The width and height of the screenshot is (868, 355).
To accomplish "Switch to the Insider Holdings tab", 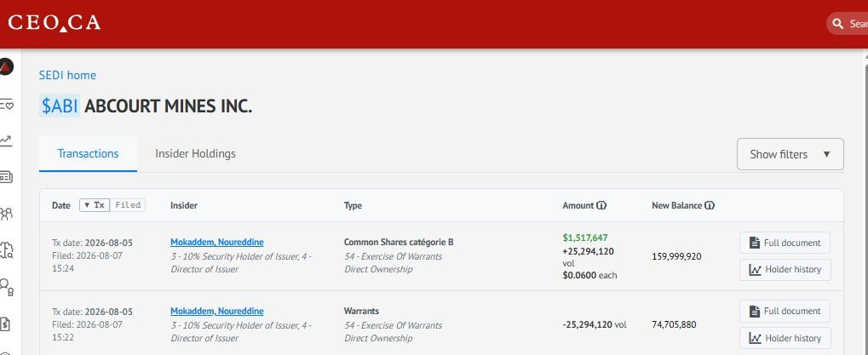I will (195, 154).
